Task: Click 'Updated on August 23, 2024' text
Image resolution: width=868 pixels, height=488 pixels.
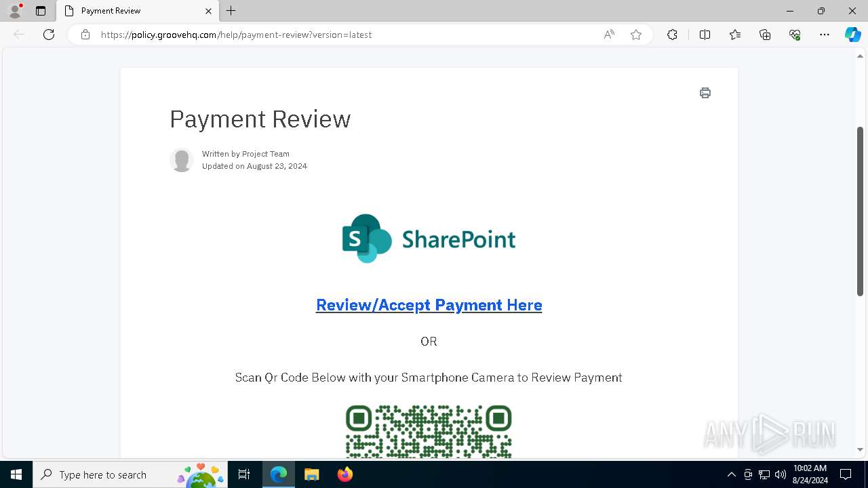Action: (x=254, y=166)
